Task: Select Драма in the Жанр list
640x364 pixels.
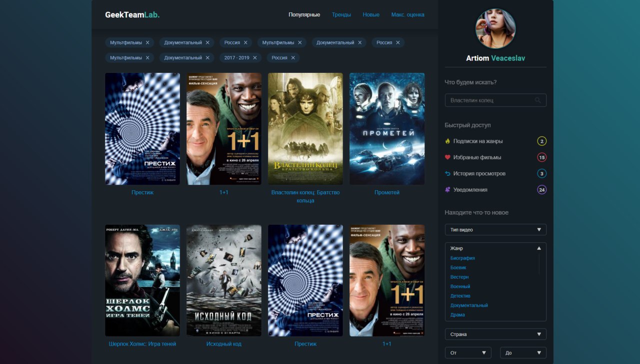Action: click(x=457, y=315)
